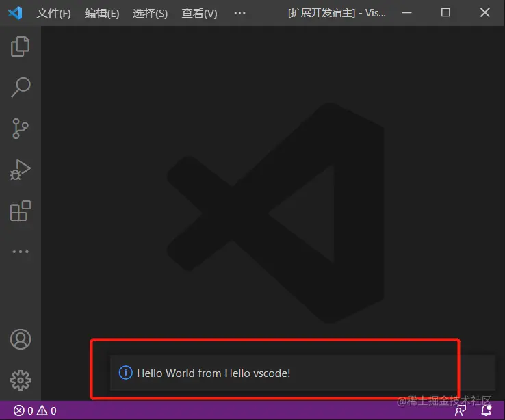Open the 文件(F) menu
This screenshot has width=505, height=420.
(x=53, y=13)
